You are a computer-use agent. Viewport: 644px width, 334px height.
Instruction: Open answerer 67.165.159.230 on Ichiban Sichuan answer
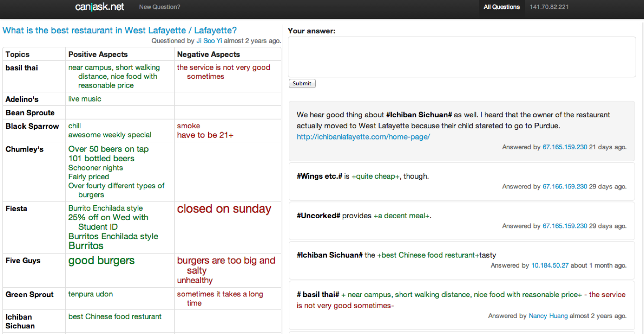(565, 147)
